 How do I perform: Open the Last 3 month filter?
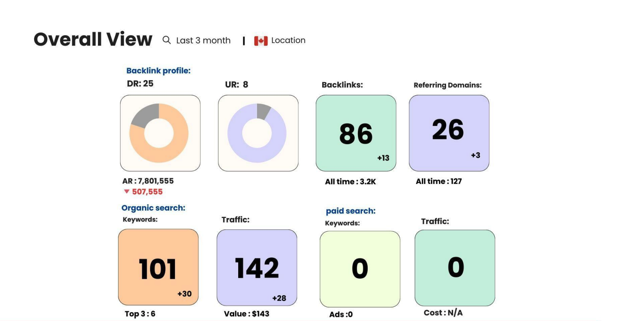[203, 40]
